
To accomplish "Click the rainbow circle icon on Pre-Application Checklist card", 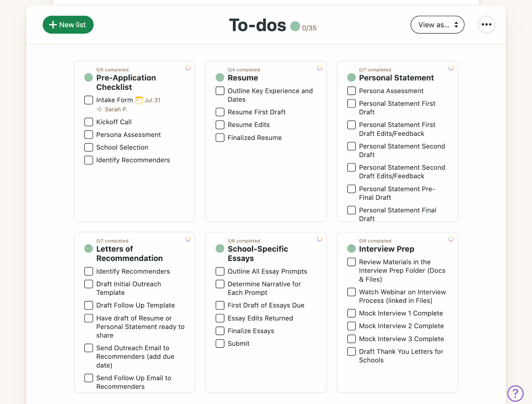I will (x=188, y=68).
